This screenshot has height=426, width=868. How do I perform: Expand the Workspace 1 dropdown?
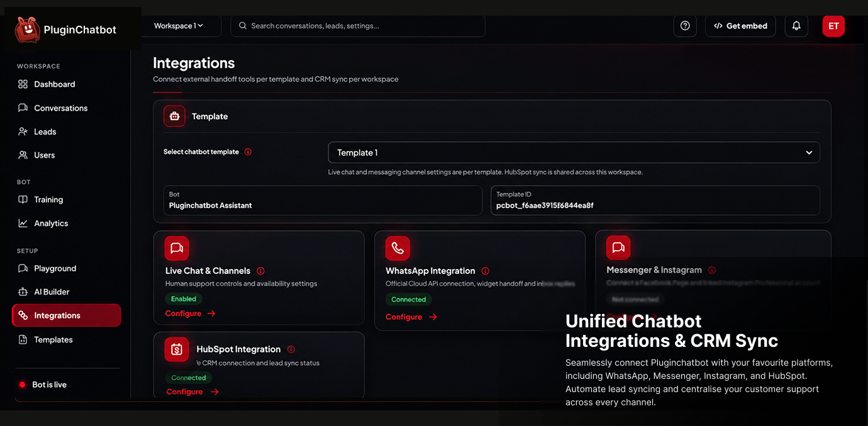(x=179, y=26)
